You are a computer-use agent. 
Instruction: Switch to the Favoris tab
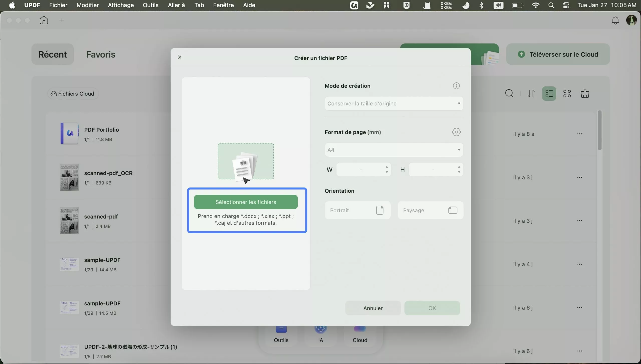101,54
